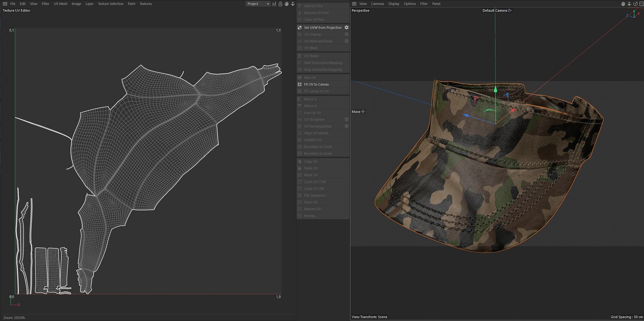Select the zoom arrows icon in UV editor
Screen dimensions: 644x321
[292, 4]
